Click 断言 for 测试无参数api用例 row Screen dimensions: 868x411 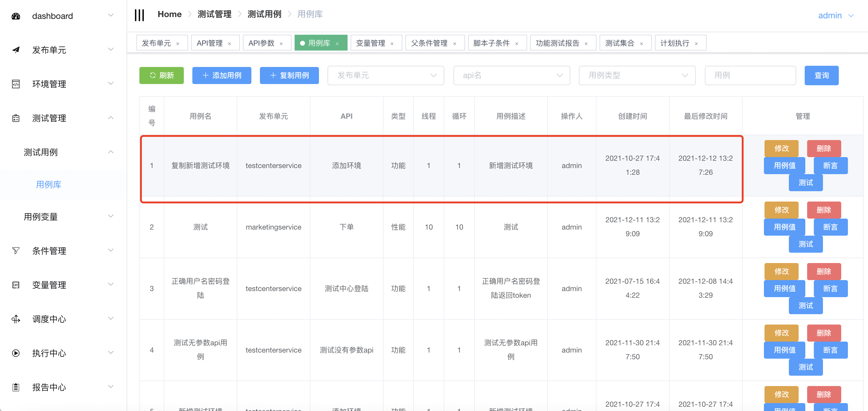[x=830, y=350]
